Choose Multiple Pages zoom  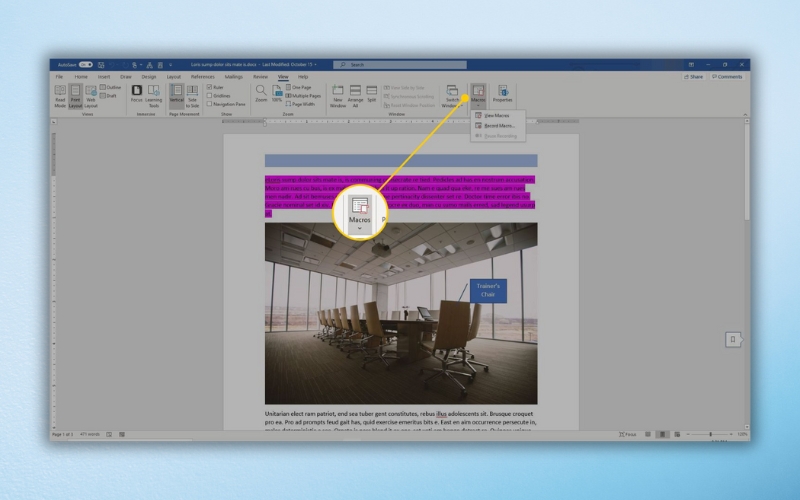pyautogui.click(x=304, y=95)
